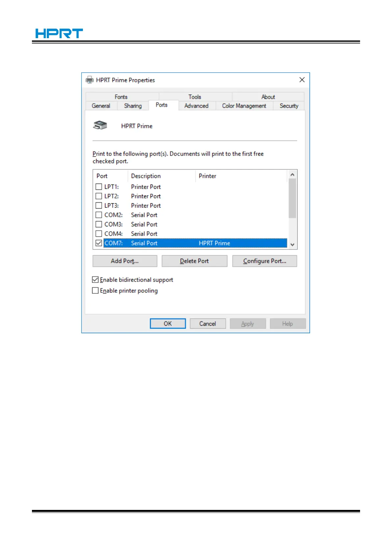Select the COM2: port label
392x554 pixels.
pos(114,215)
